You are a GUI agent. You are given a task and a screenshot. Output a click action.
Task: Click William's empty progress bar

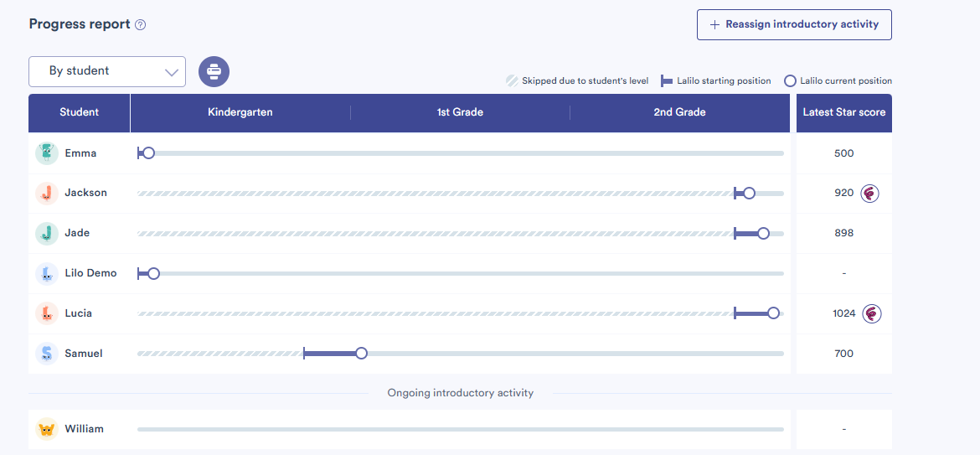coord(461,429)
